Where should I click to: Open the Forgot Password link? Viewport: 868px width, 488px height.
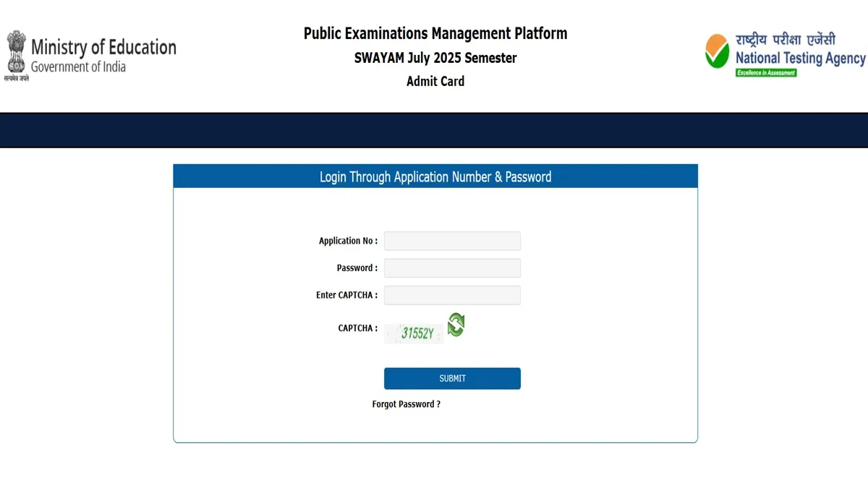406,404
